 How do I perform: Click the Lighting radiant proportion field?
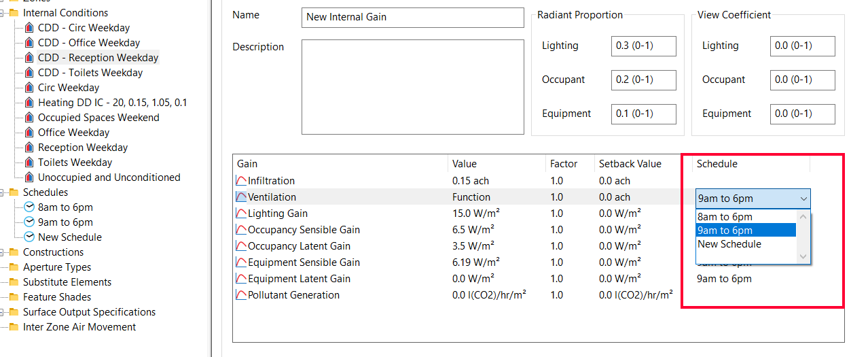click(x=643, y=46)
